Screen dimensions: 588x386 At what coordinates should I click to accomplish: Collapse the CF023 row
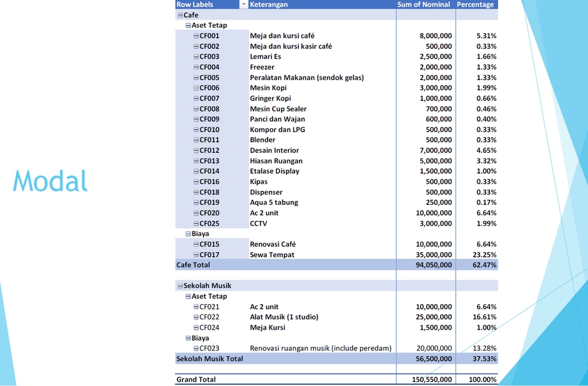point(196,349)
